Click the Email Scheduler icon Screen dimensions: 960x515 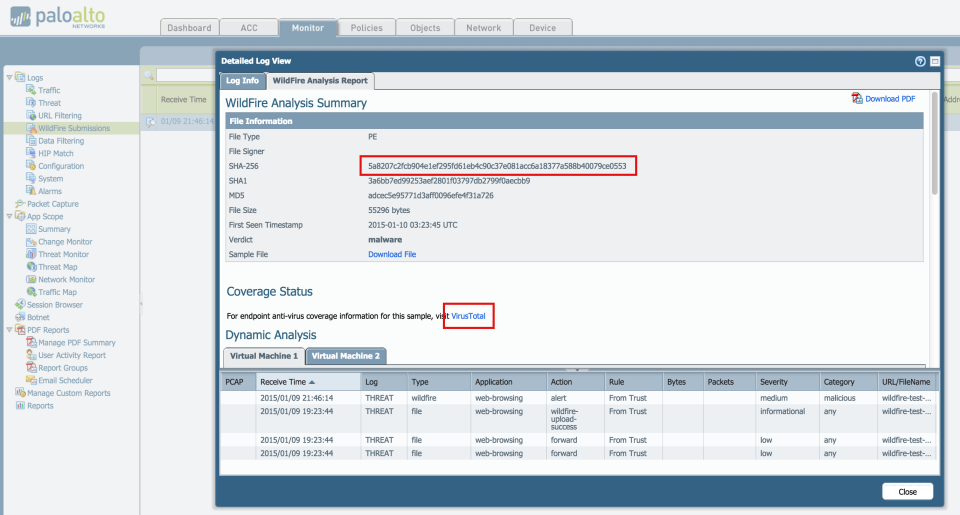click(31, 380)
